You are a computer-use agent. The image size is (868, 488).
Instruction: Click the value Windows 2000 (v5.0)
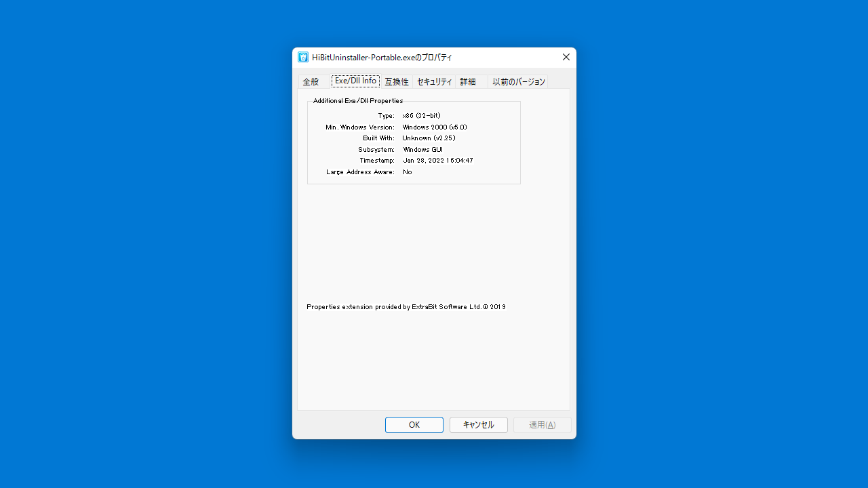[x=435, y=127]
